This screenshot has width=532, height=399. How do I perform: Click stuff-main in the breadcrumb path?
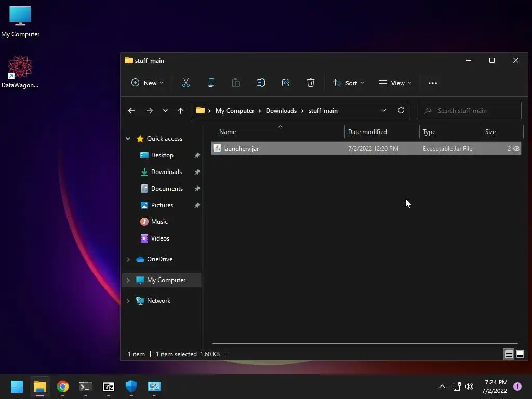[x=323, y=111]
